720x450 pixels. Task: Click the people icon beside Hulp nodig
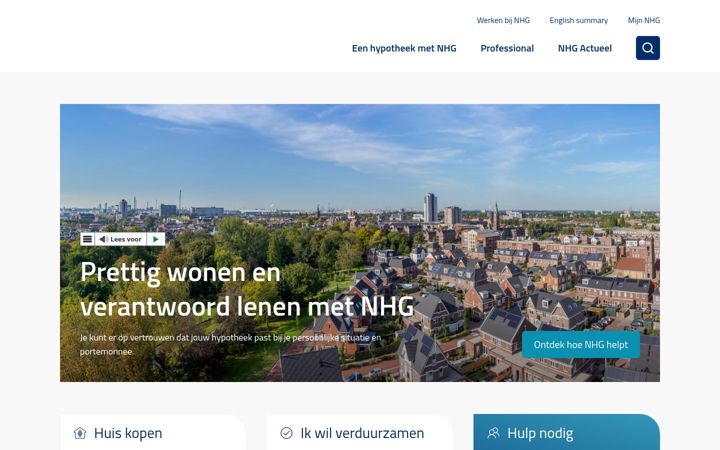coord(493,433)
